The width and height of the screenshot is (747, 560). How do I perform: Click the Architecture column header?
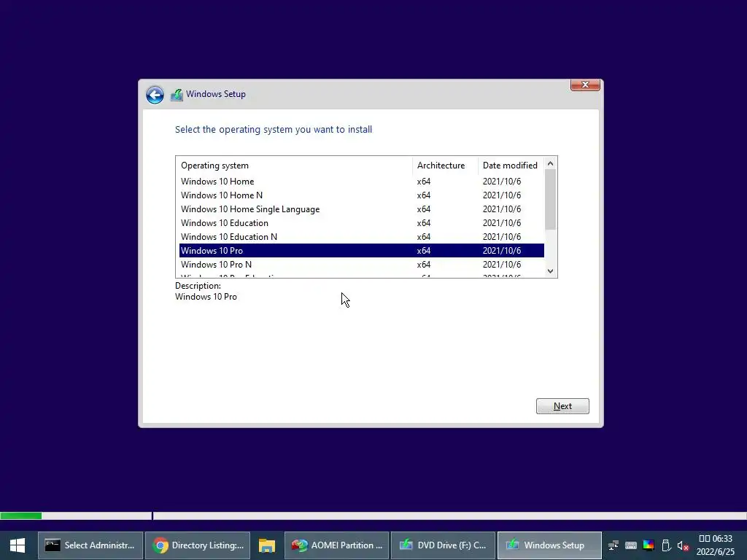click(445, 166)
